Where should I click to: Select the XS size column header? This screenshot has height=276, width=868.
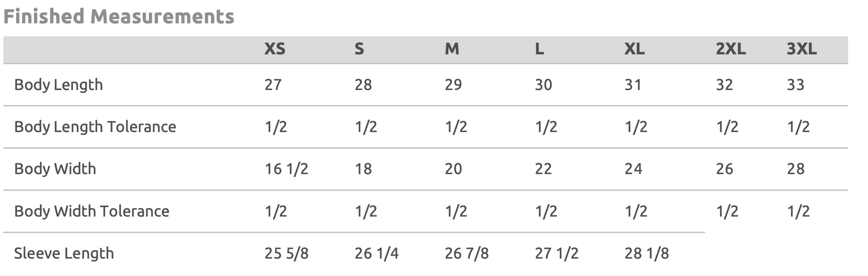(x=275, y=50)
